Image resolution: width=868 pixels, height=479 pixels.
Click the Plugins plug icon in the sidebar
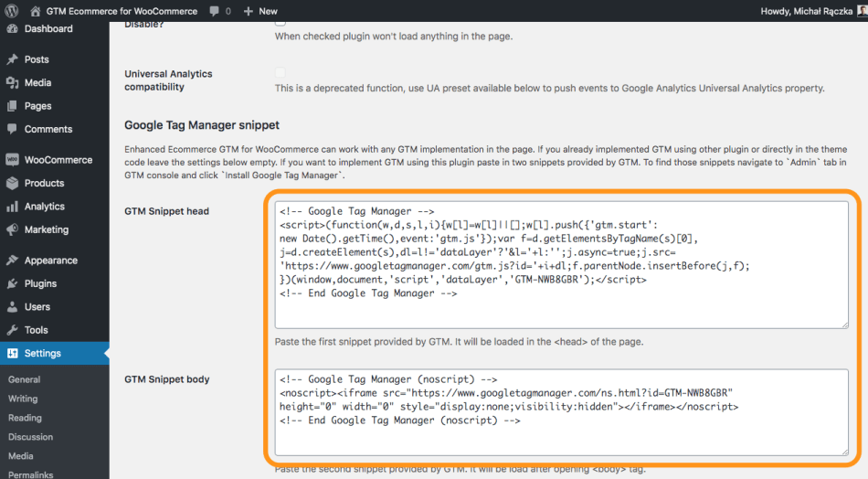(x=12, y=283)
